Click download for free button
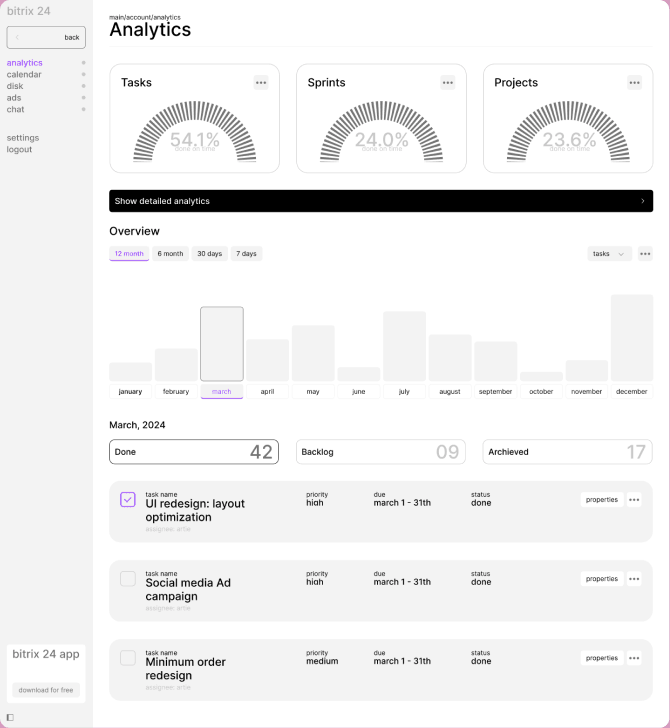Viewport: 670px width, 728px height. (46, 690)
